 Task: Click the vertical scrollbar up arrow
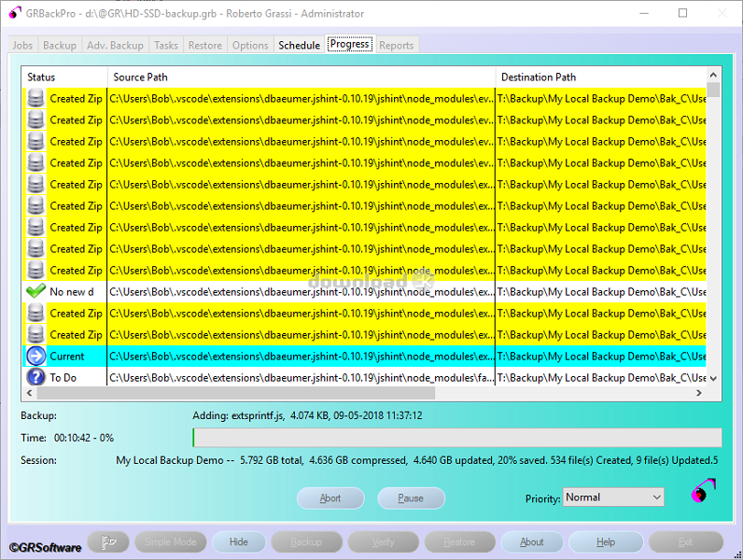click(x=713, y=75)
